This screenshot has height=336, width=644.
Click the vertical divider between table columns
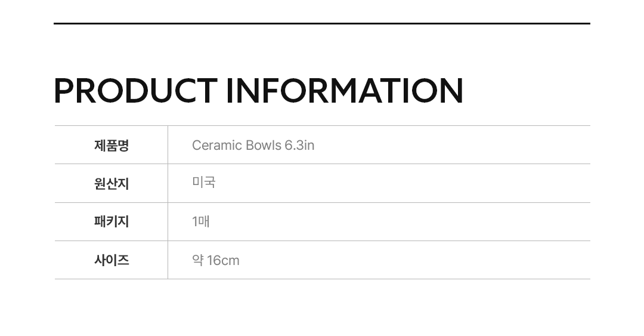point(168,202)
